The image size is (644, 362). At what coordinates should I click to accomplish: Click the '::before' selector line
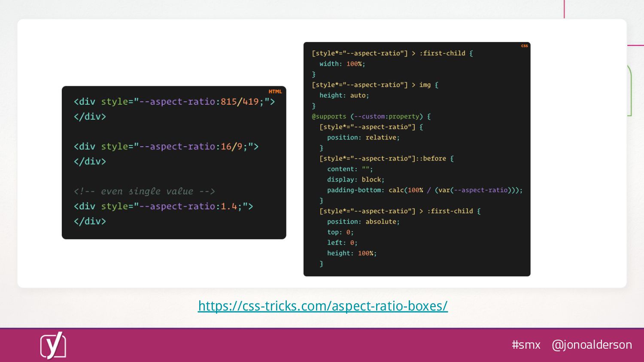(386, 159)
